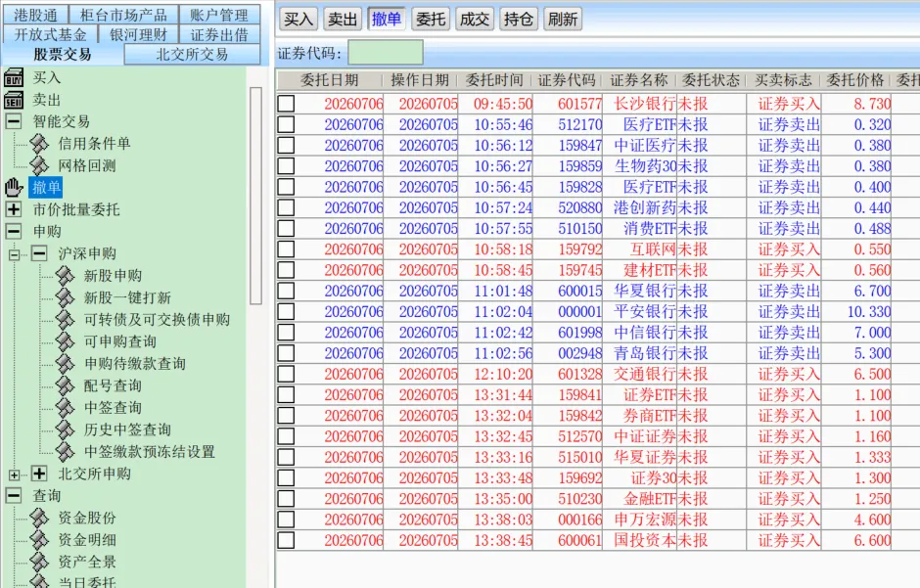Click the 成交 toolbar button
This screenshot has height=588, width=920.
(474, 20)
